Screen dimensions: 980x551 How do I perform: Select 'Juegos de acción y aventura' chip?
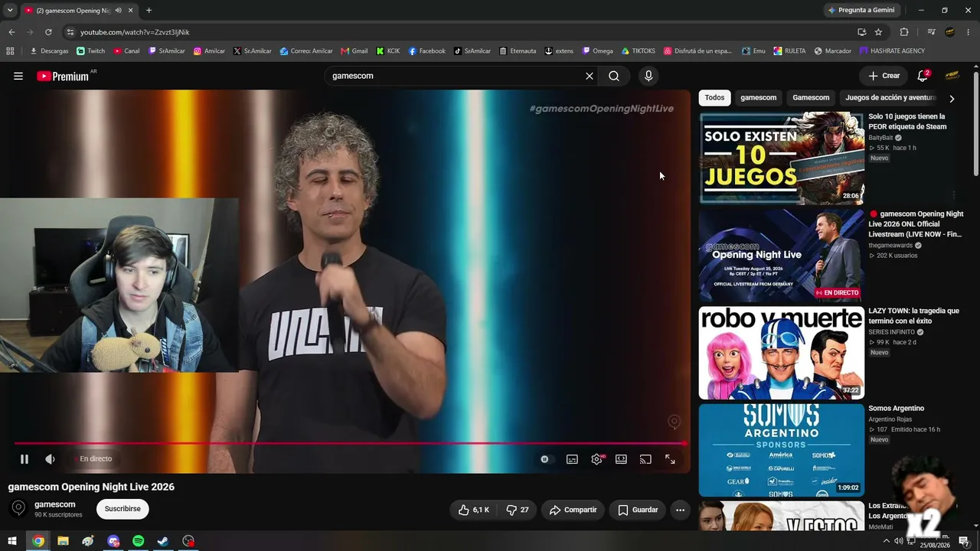click(890, 98)
